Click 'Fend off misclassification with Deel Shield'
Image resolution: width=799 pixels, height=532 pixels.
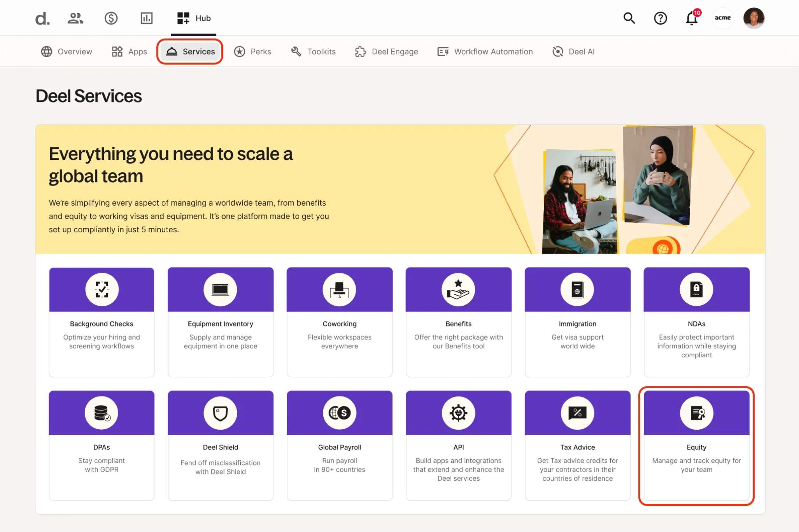pos(221,467)
